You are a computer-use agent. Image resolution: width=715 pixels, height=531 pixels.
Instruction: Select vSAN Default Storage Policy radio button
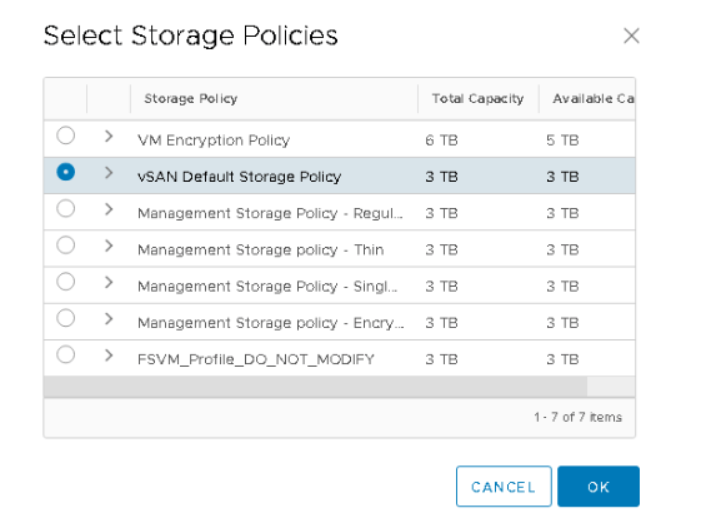65,172
